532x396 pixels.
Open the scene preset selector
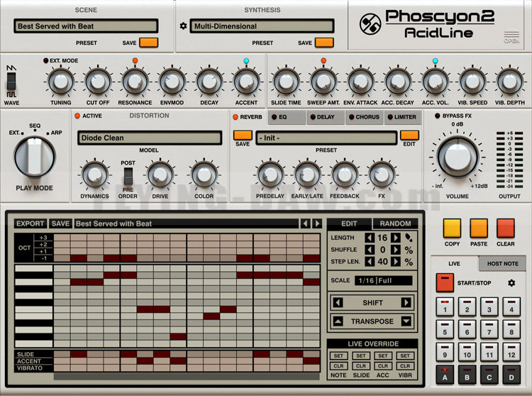pyautogui.click(x=86, y=26)
